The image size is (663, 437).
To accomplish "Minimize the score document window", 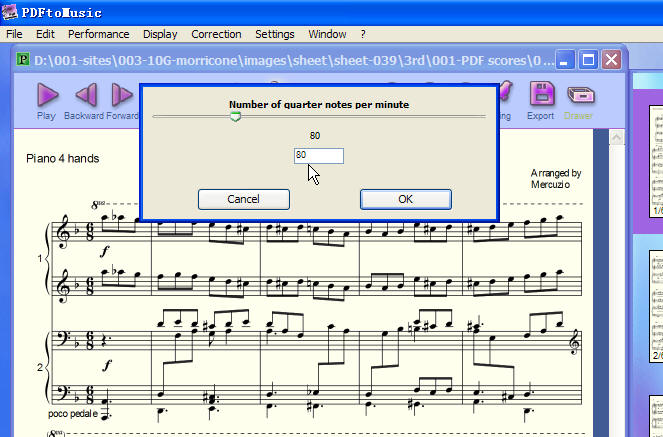I will click(x=564, y=60).
